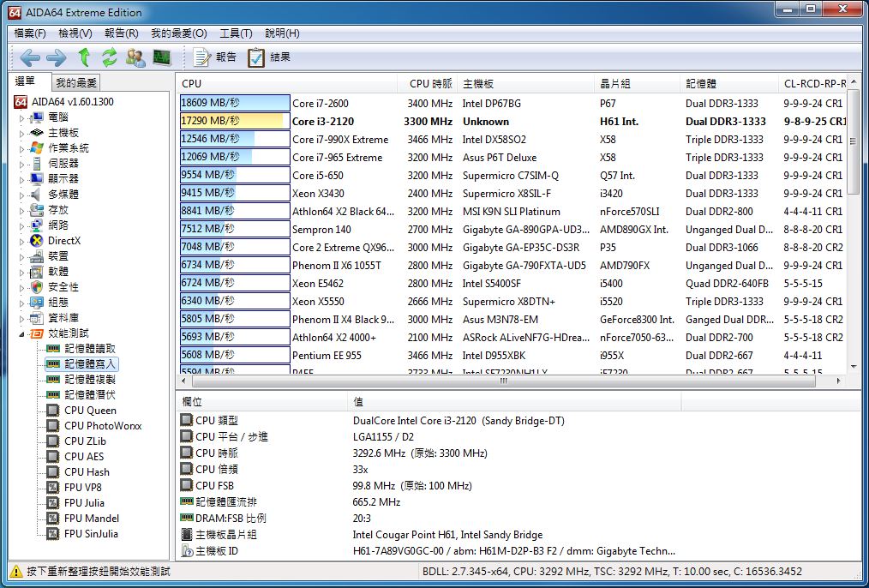Open the CPU ZLib benchmark

pos(76,441)
